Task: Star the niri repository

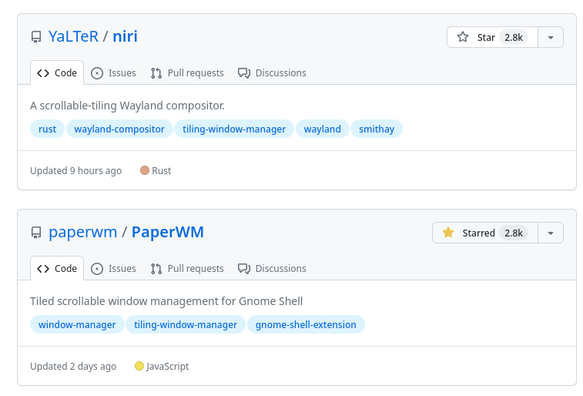Action: (492, 37)
